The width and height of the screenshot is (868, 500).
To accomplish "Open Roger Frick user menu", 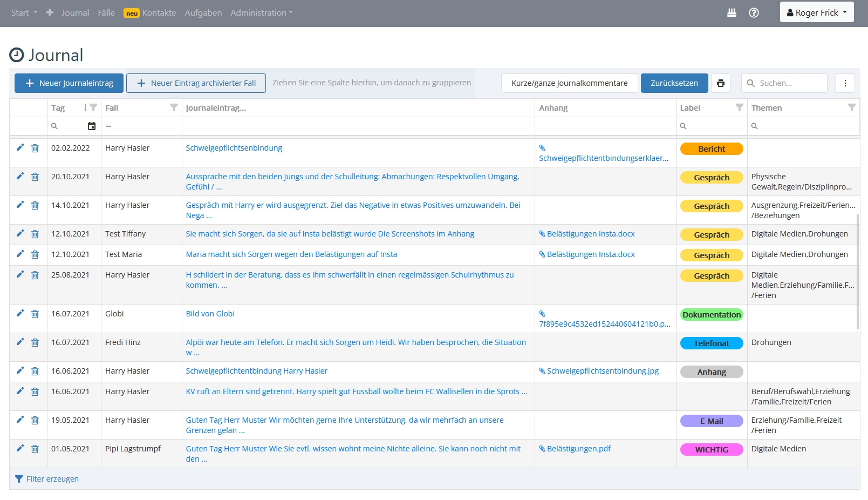I will tap(816, 12).
